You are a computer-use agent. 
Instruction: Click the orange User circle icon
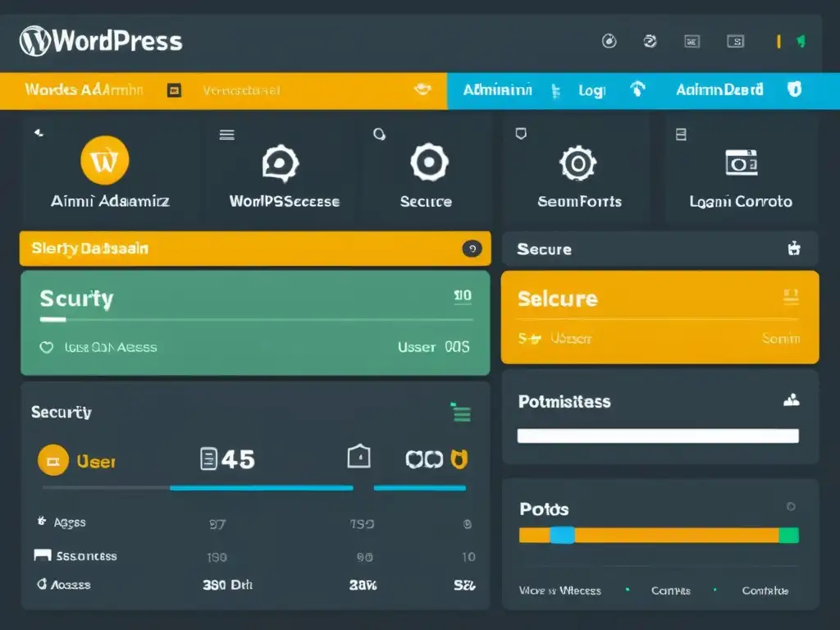point(53,460)
